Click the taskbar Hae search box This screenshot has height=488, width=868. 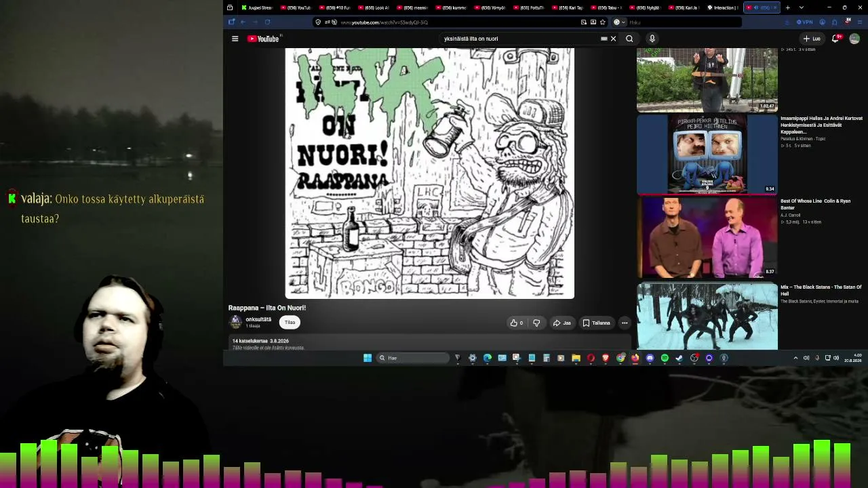[x=413, y=358]
